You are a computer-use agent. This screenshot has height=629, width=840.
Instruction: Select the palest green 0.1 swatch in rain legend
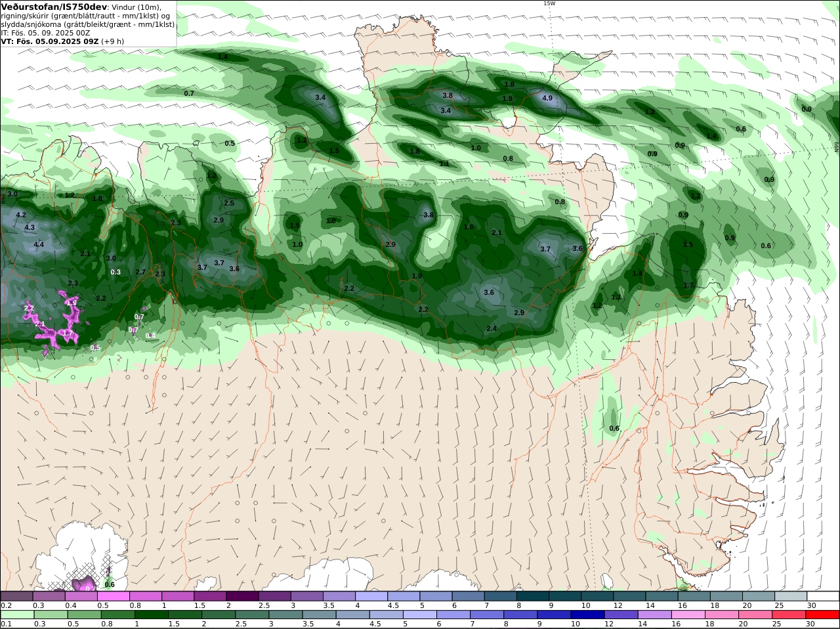[18, 615]
